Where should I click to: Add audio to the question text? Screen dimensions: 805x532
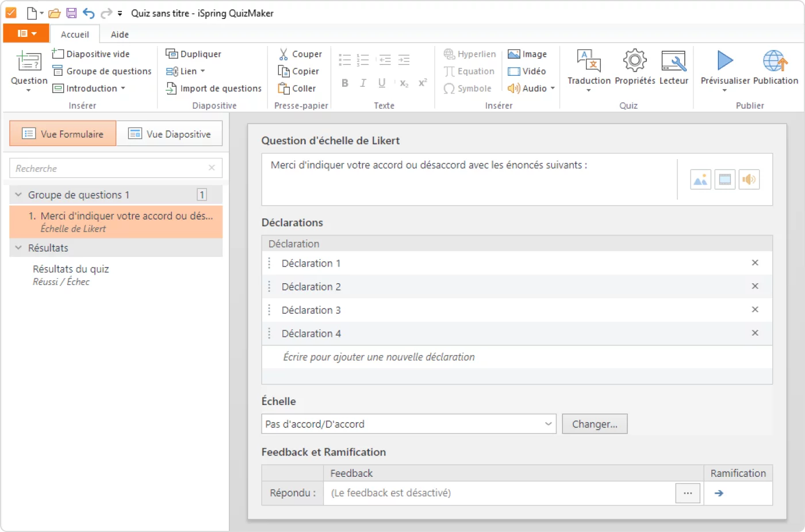coord(749,180)
